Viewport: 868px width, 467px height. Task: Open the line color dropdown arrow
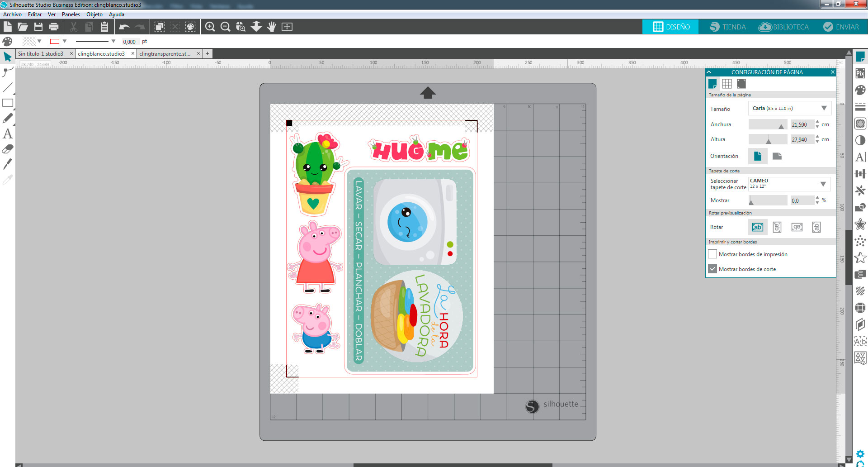pyautogui.click(x=65, y=41)
